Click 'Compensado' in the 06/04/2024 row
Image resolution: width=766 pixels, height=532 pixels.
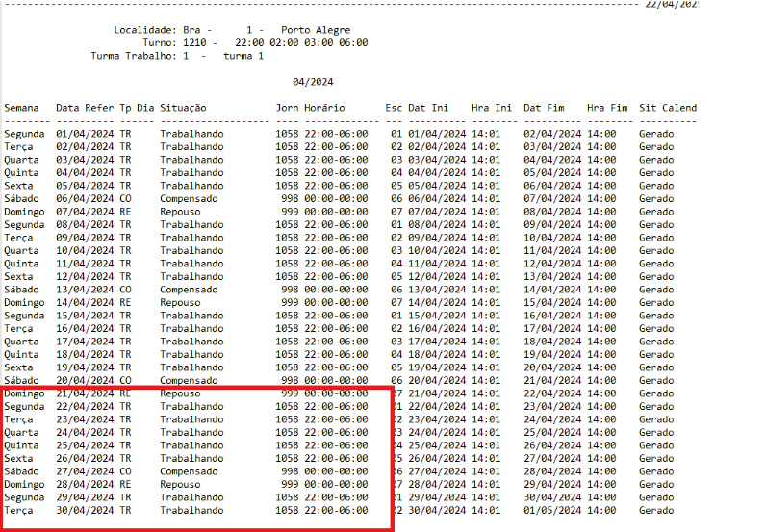pyautogui.click(x=189, y=199)
